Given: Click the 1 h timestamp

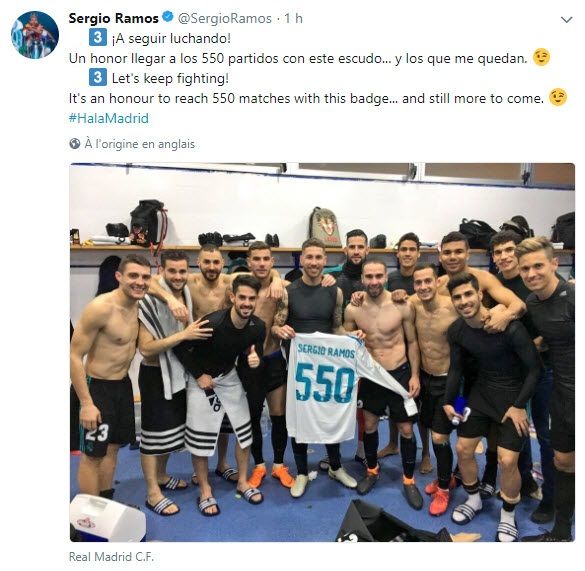Looking at the screenshot, I should pyautogui.click(x=294, y=18).
